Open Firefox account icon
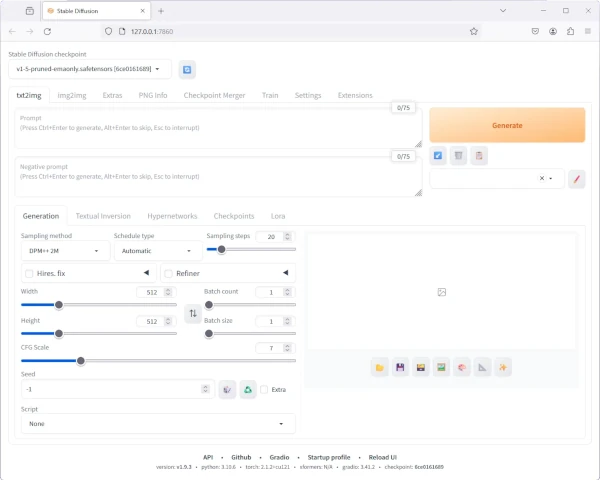The image size is (600, 480). (553, 31)
